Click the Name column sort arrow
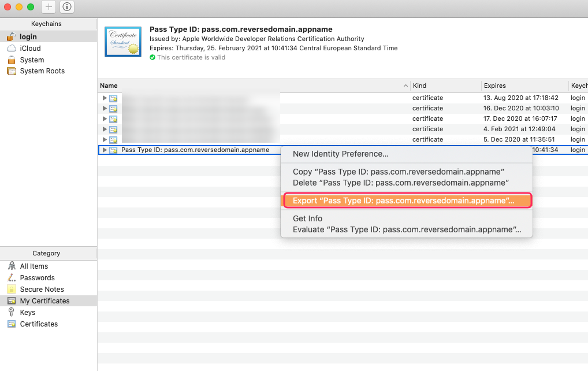This screenshot has width=588, height=371. point(405,86)
